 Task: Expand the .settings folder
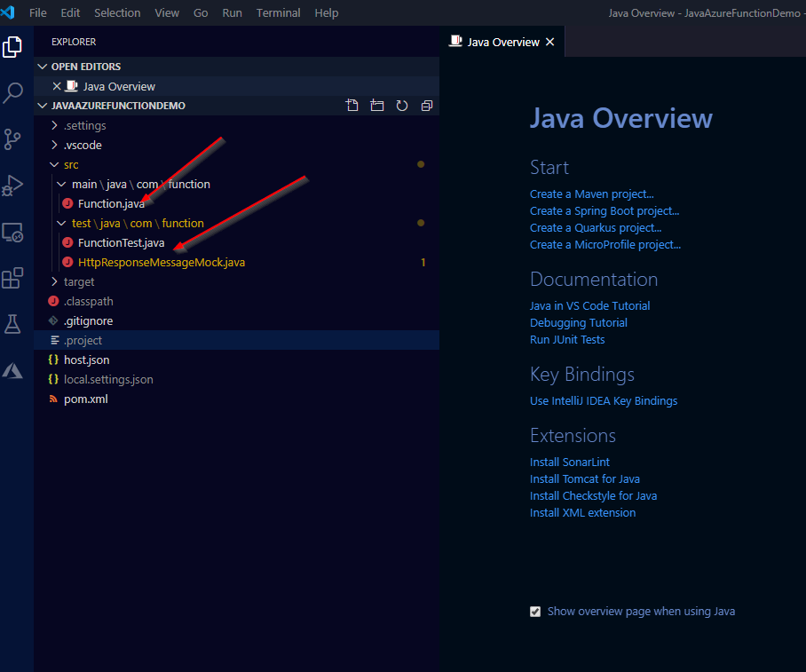84,125
